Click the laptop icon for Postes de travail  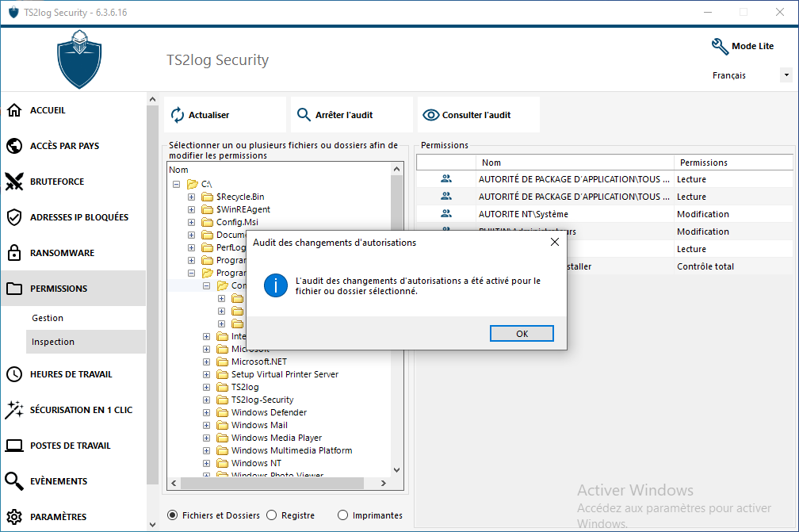coord(14,446)
